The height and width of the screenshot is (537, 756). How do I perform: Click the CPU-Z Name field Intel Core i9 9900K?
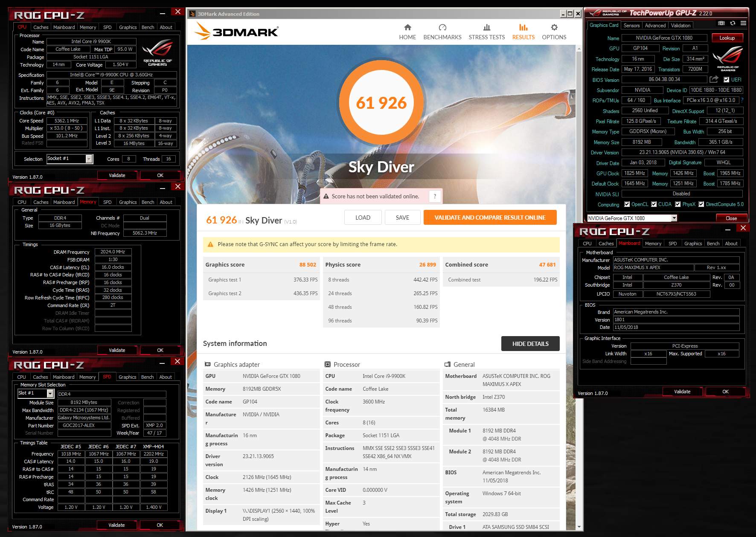click(x=91, y=41)
